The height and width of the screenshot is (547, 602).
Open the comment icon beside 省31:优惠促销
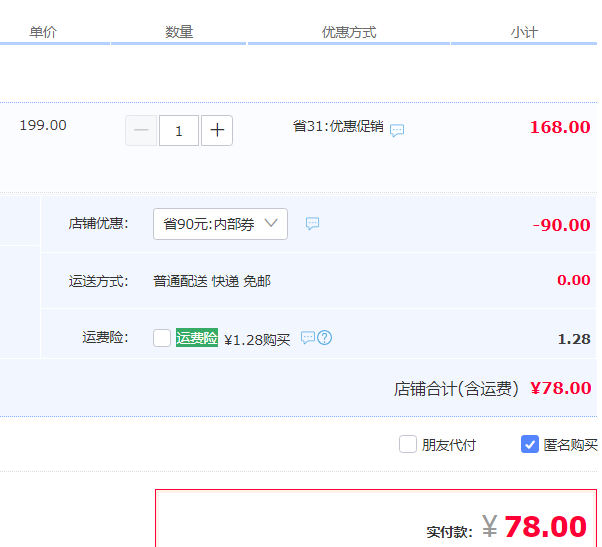397,131
